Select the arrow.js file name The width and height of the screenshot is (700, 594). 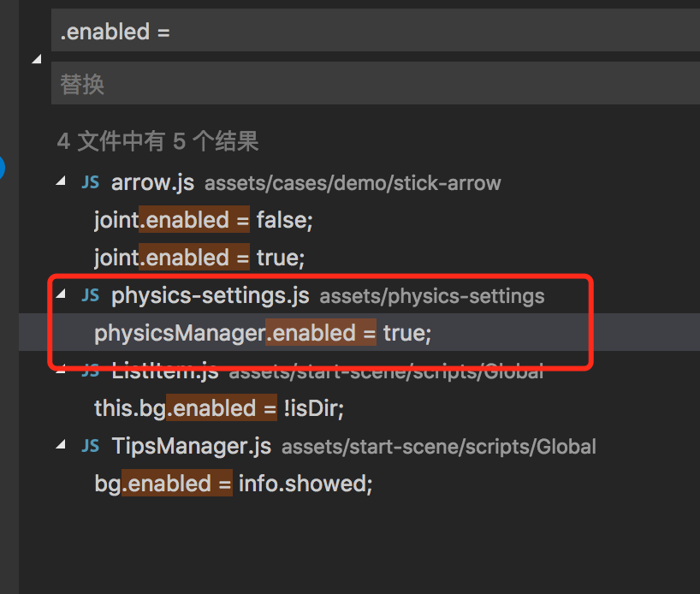click(152, 182)
